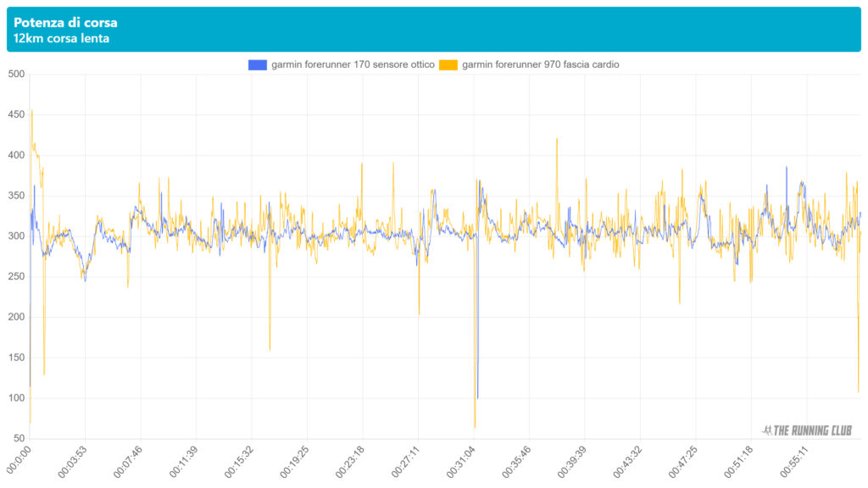The height and width of the screenshot is (488, 868).
Task: Click the 200 value on the y-axis
Action: click(x=16, y=317)
